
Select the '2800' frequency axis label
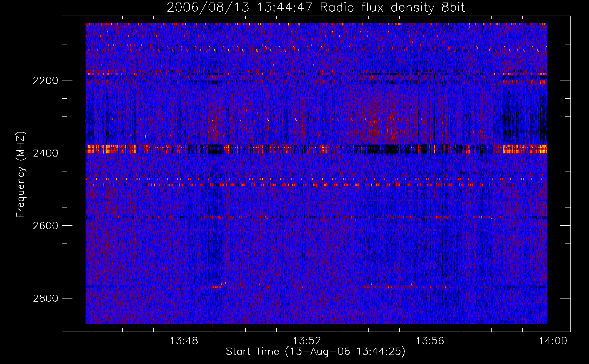[x=46, y=298]
